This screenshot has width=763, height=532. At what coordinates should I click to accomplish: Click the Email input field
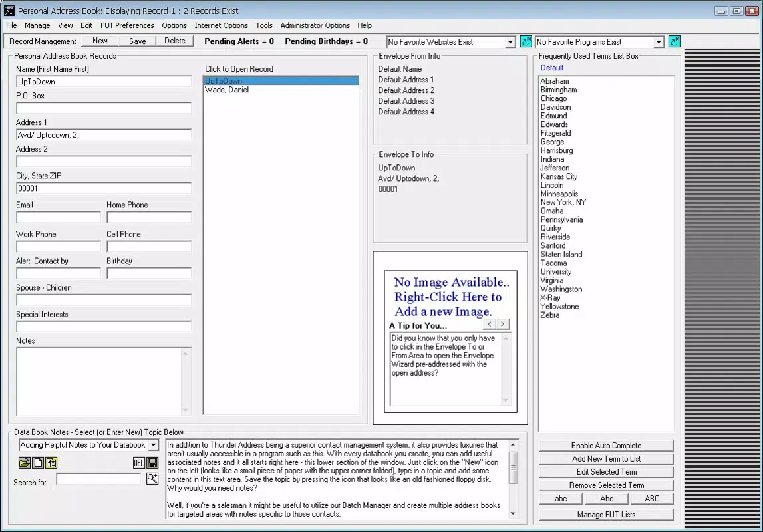click(x=59, y=217)
